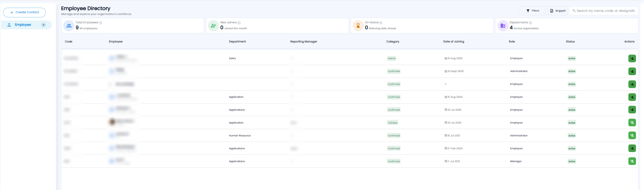The height and width of the screenshot is (190, 644).
Task: Click action icon for Manager row
Action: tap(632, 161)
